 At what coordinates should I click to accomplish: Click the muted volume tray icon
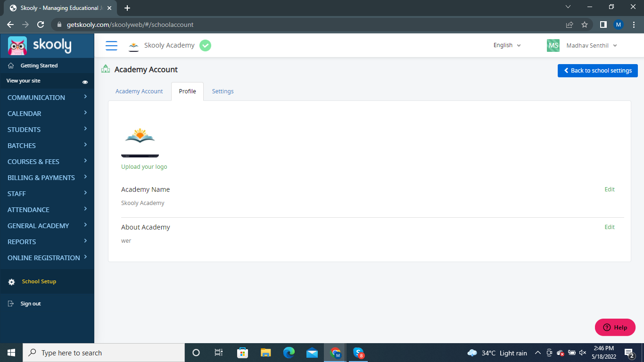[583, 353]
